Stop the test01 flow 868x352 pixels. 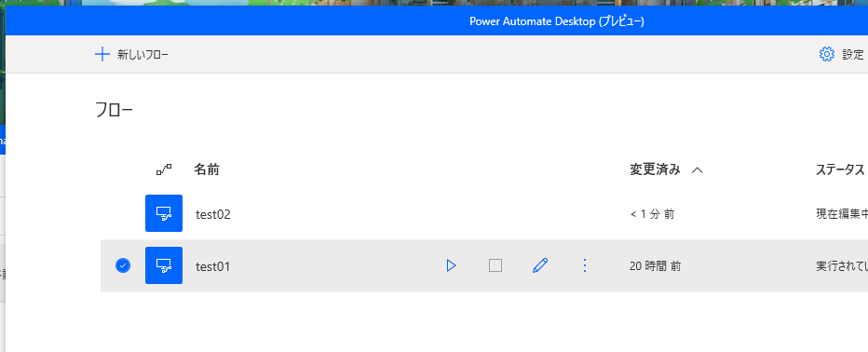click(x=495, y=266)
